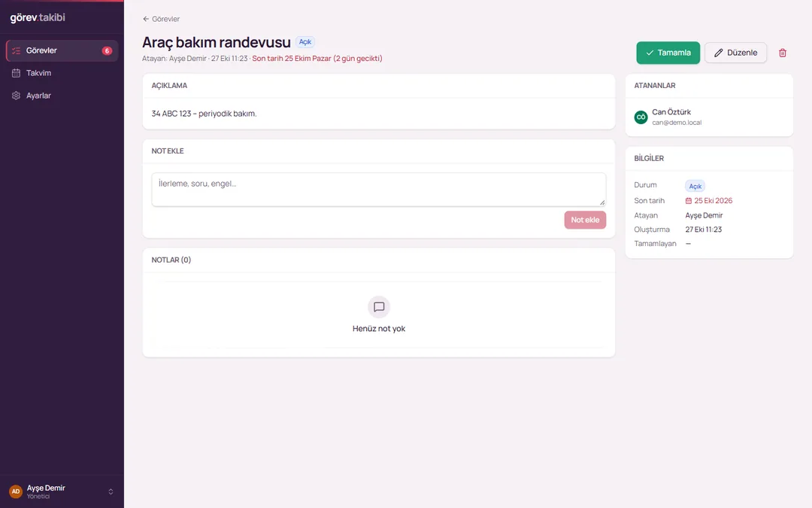Screen dimensions: 812x508
Task: Go back via the Görevler link
Action: pyautogui.click(x=161, y=19)
